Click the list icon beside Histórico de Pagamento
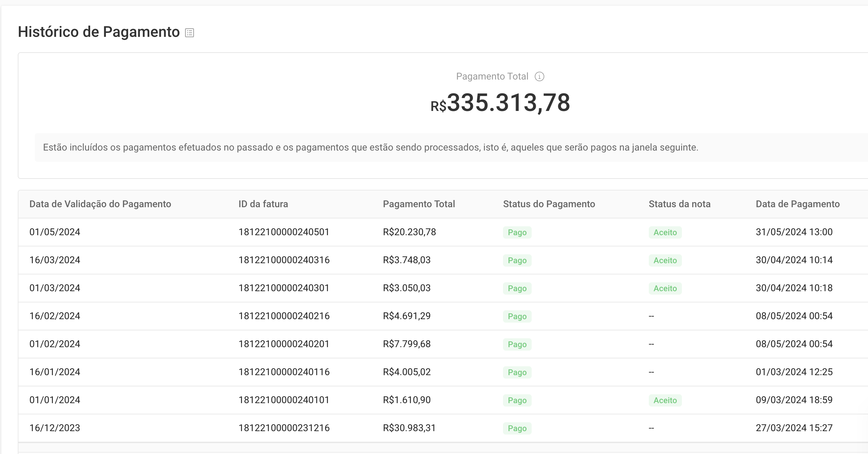The height and width of the screenshot is (454, 868). coord(190,33)
